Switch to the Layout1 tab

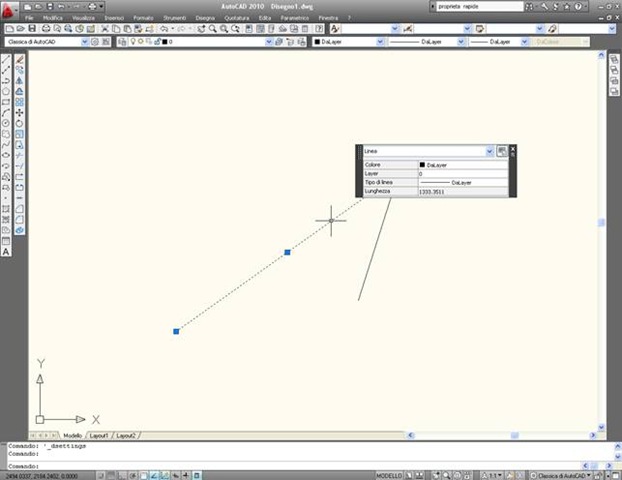tap(98, 436)
